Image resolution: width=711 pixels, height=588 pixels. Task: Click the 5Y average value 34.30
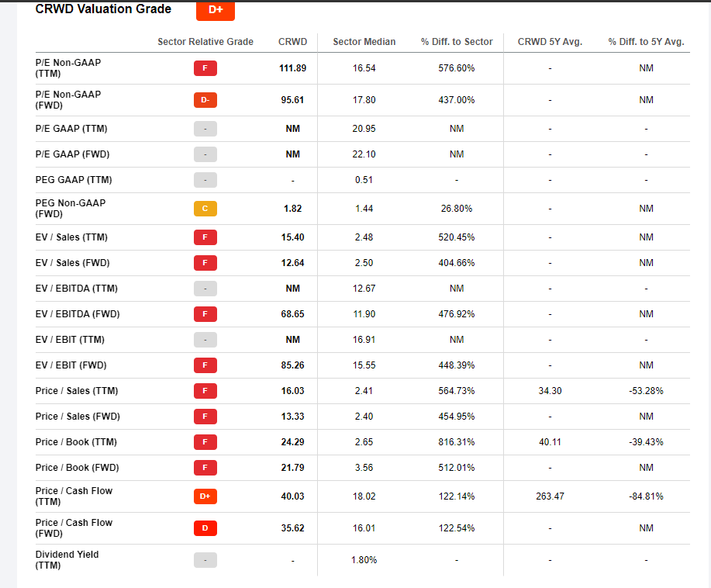550,391
